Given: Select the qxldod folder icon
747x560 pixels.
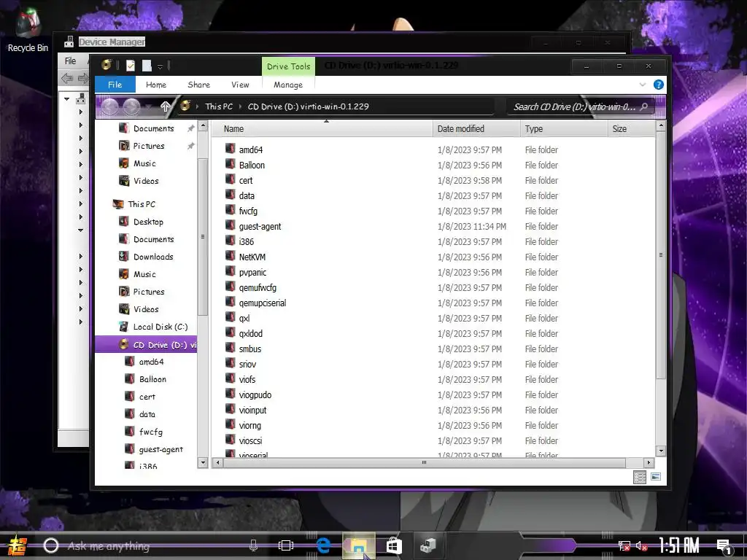Looking at the screenshot, I should pos(230,332).
